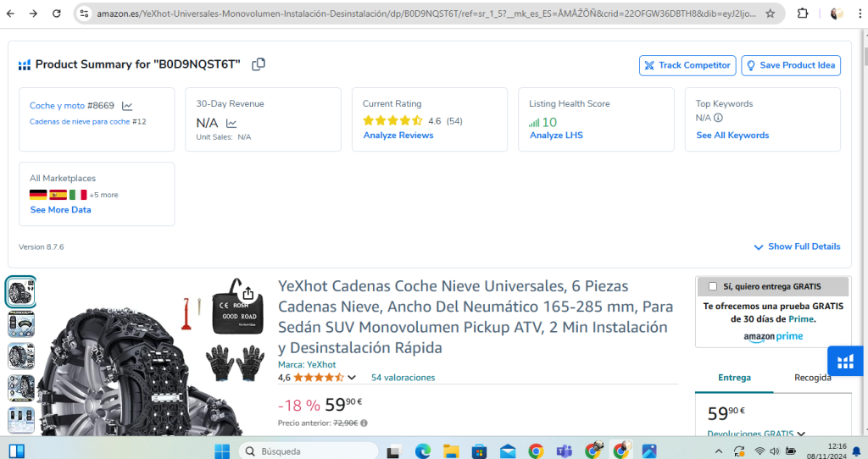Copy the ASIN with the copy icon
The height and width of the screenshot is (459, 868).
coord(259,64)
